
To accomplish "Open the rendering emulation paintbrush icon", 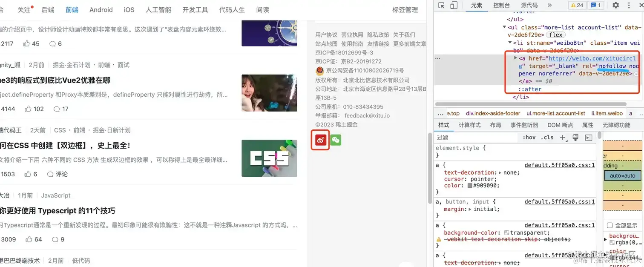I will pos(575,138).
